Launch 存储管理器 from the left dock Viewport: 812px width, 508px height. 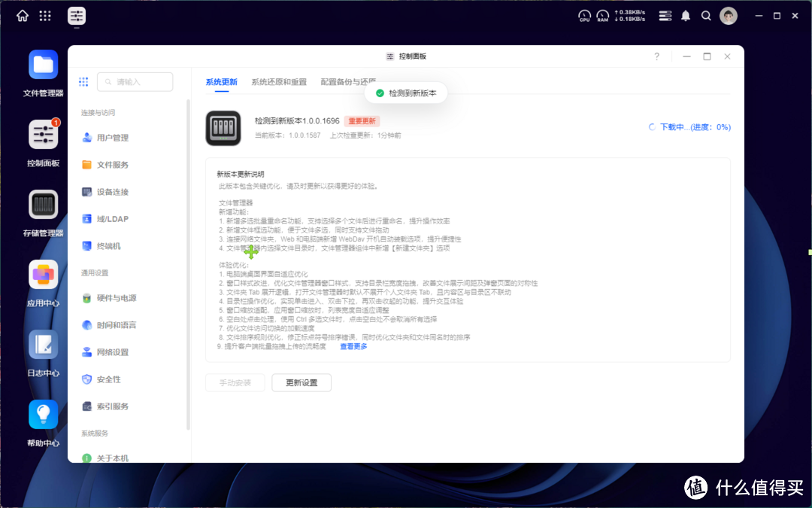[x=43, y=205]
